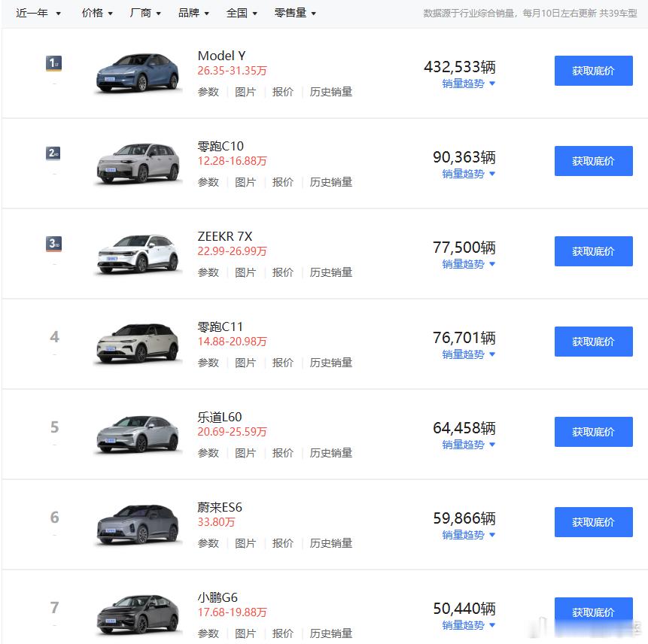Expand 销量趋势 for Model Y
Viewport: 648px width, 644px height.
coord(468,84)
